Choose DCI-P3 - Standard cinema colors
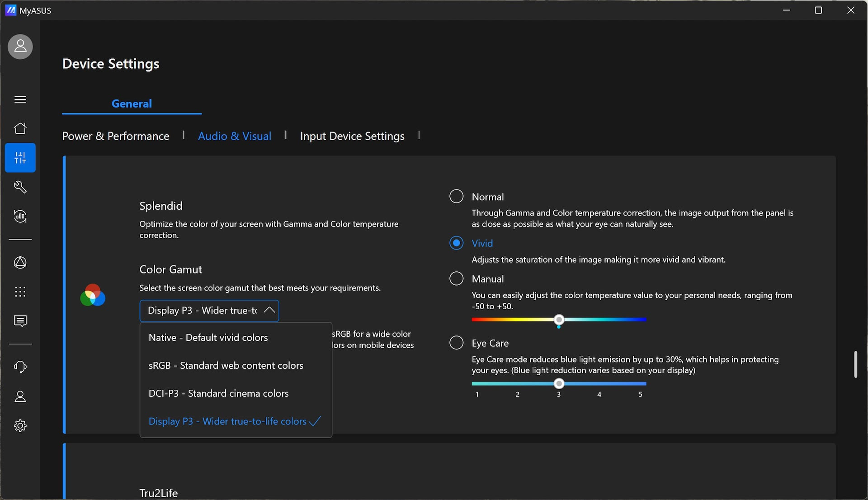The image size is (868, 500). pos(236,393)
